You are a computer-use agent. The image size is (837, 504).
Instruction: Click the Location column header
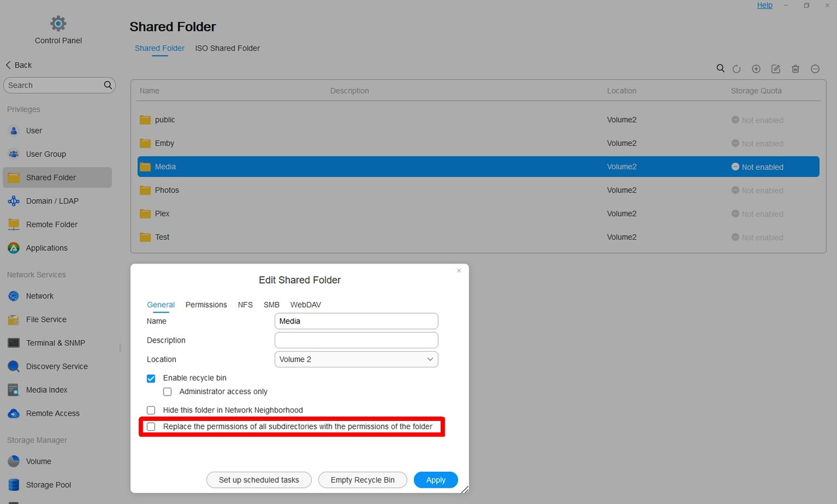(622, 91)
